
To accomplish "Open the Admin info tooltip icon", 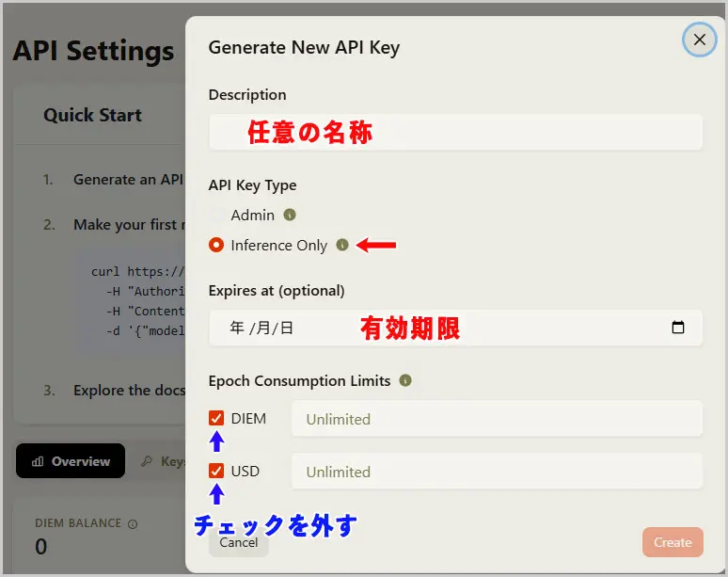I will click(290, 216).
